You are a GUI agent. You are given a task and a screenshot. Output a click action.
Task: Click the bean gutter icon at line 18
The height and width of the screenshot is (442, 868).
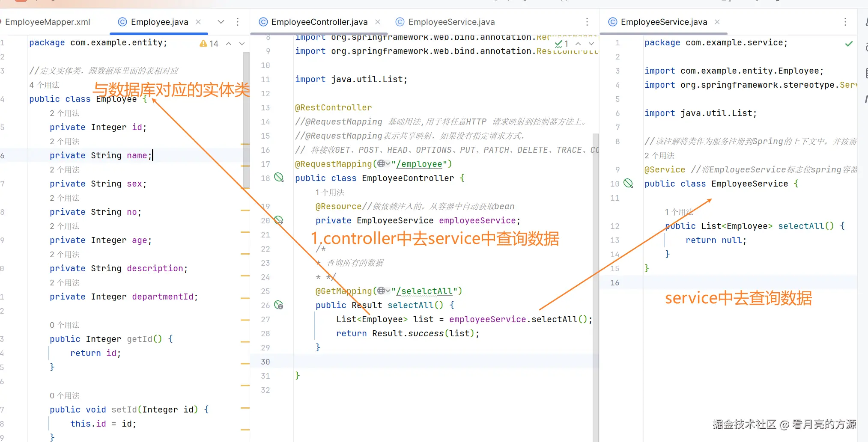[x=279, y=177]
